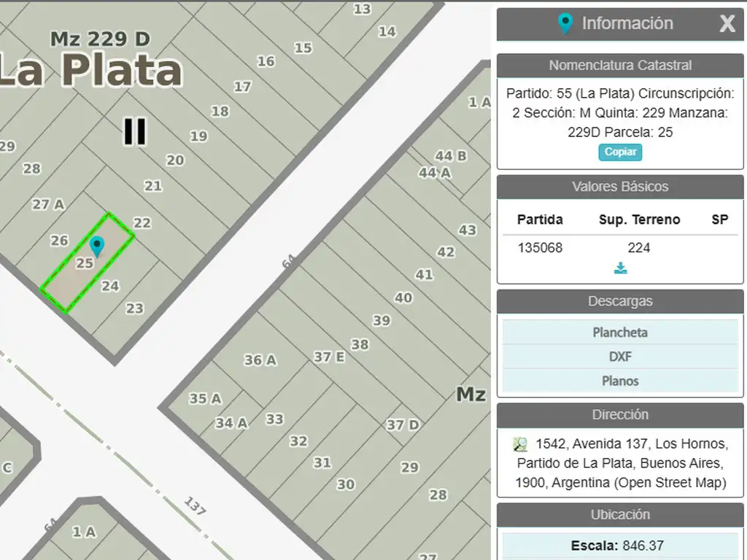Toggle the Valores Básicos section header
747x560 pixels.
620,187
